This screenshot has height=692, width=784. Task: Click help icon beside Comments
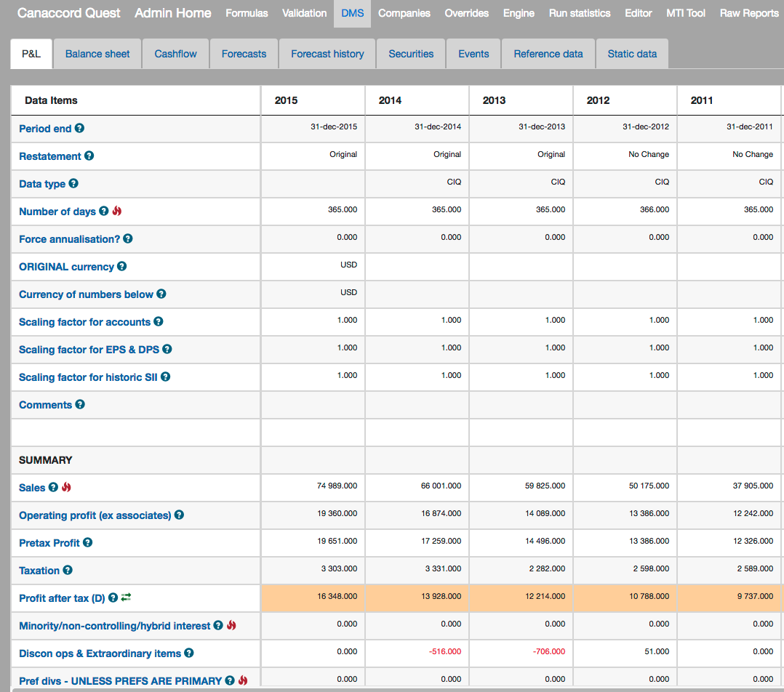(80, 404)
